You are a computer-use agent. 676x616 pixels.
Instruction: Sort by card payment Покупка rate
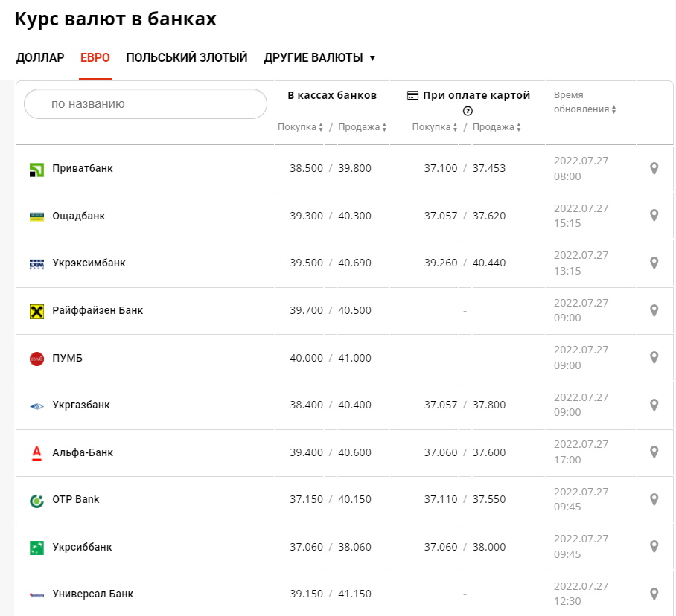coord(435,127)
